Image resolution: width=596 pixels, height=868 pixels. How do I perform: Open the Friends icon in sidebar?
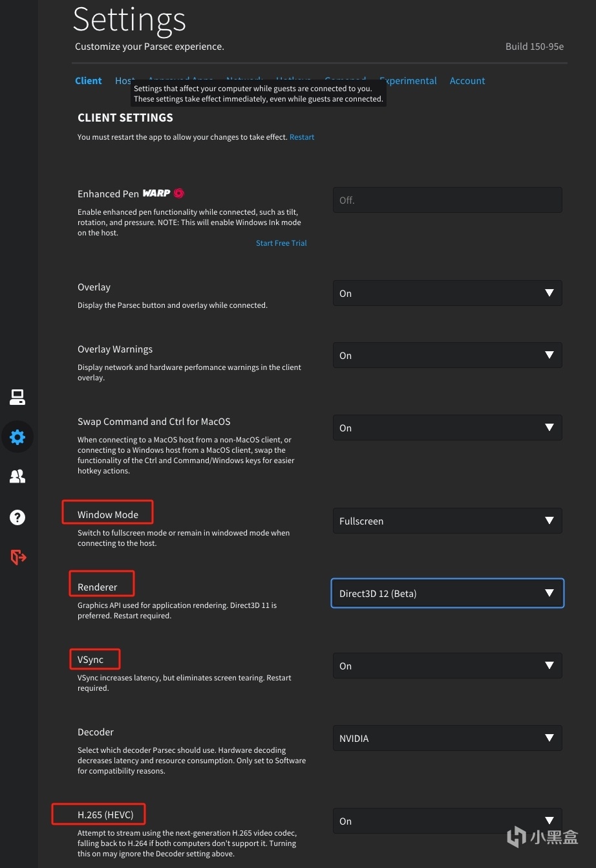click(x=17, y=477)
